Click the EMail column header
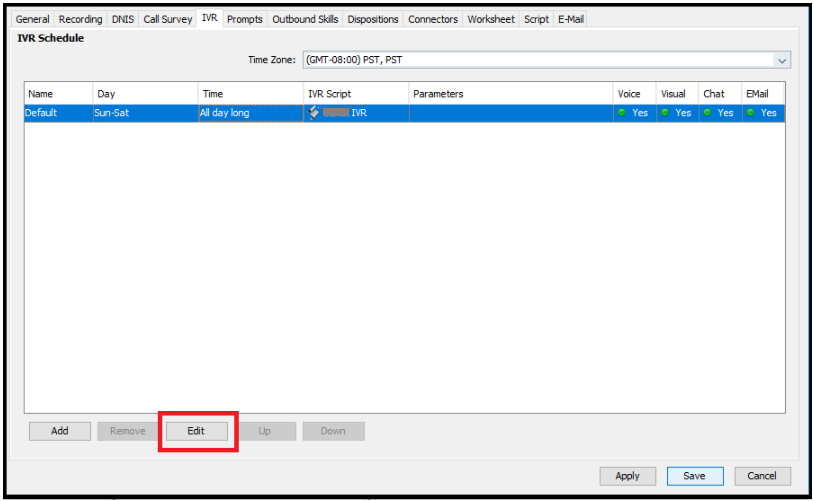The width and height of the screenshot is (813, 501). tap(763, 94)
